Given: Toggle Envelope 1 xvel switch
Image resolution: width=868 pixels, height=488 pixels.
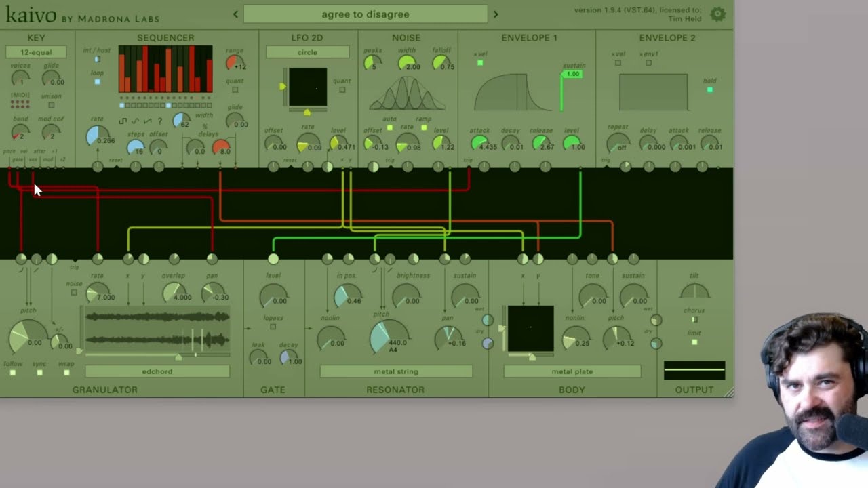Looking at the screenshot, I should [x=480, y=63].
